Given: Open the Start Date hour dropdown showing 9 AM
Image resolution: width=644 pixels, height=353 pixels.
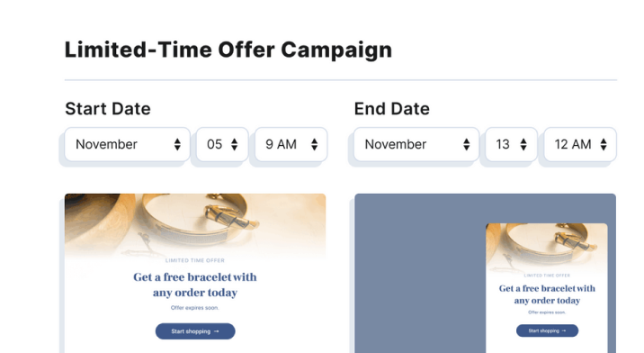Looking at the screenshot, I should click(x=291, y=144).
